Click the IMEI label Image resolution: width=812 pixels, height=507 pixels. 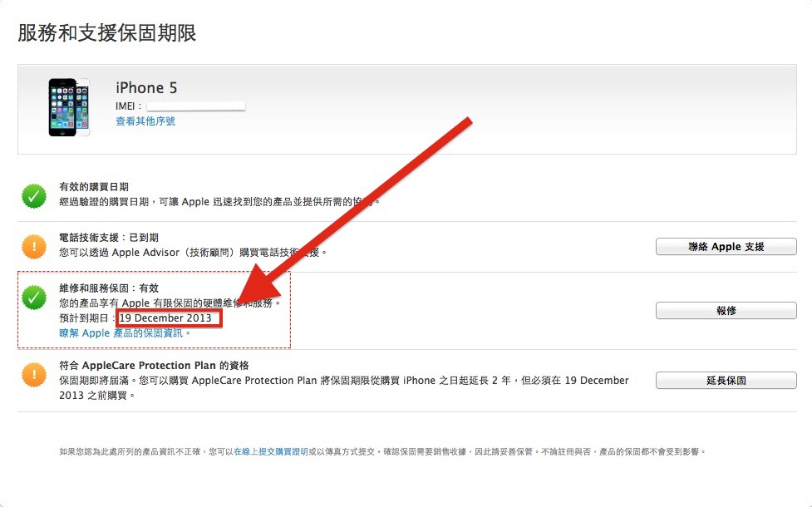pos(129,106)
